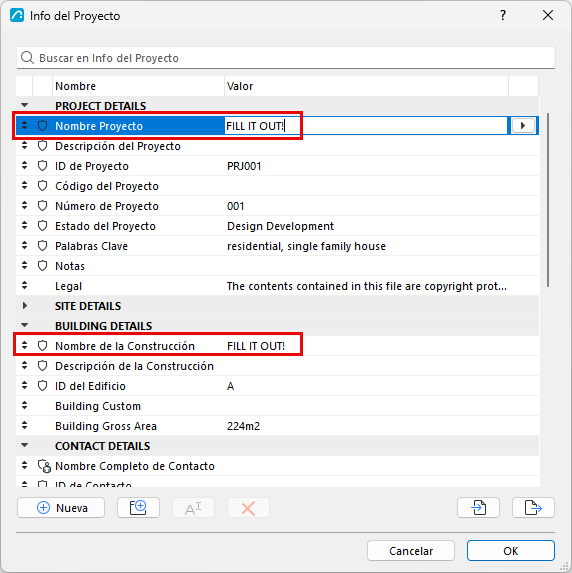Click the shield icon beside Descripción de la Construcción
The image size is (572, 573).
(43, 366)
